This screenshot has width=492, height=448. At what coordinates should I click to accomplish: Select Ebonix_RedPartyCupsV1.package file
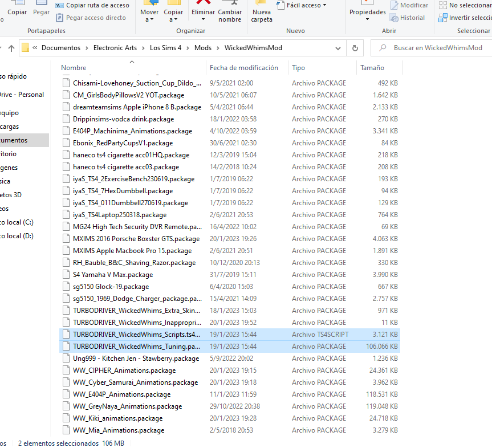click(x=229, y=143)
